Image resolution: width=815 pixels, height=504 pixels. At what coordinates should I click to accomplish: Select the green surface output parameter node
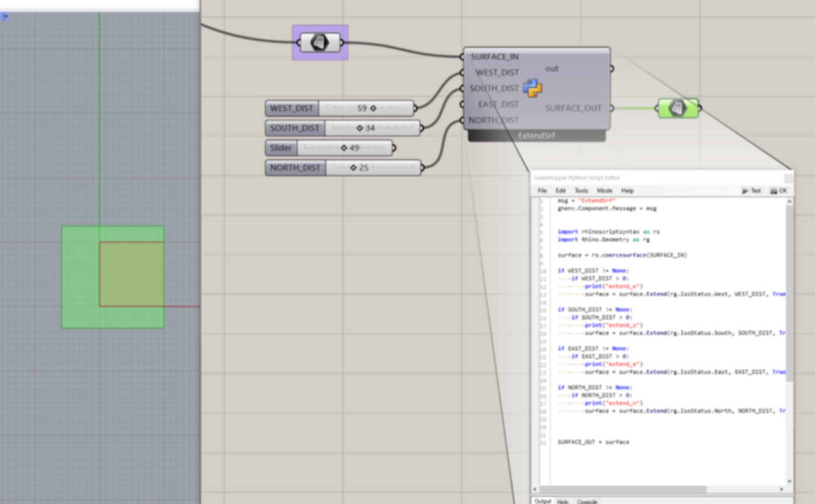tap(678, 108)
